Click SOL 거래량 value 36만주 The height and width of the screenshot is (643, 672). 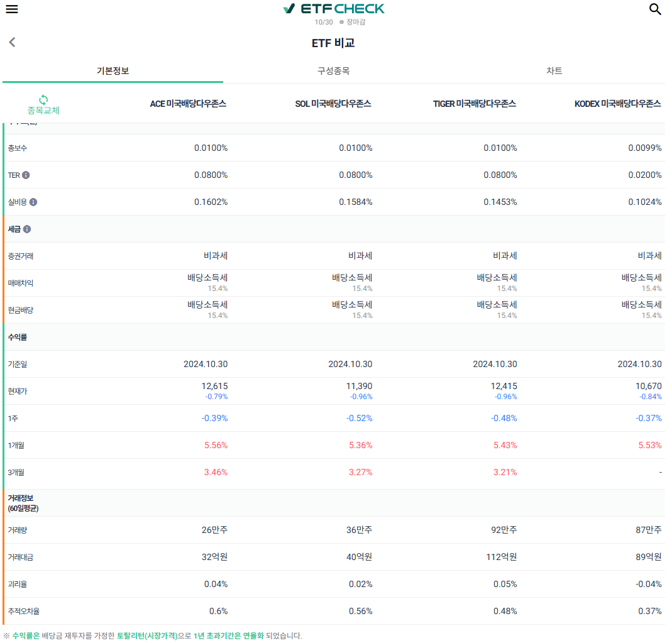(359, 530)
